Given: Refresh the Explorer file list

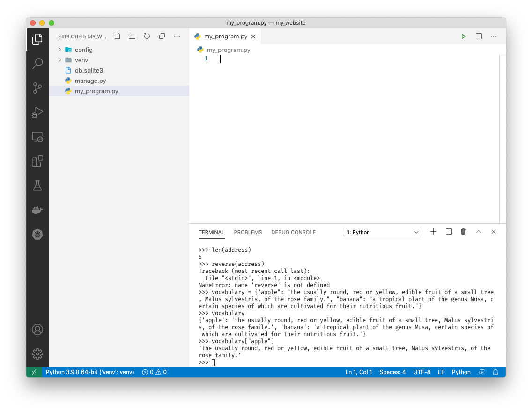Looking at the screenshot, I should (x=147, y=36).
